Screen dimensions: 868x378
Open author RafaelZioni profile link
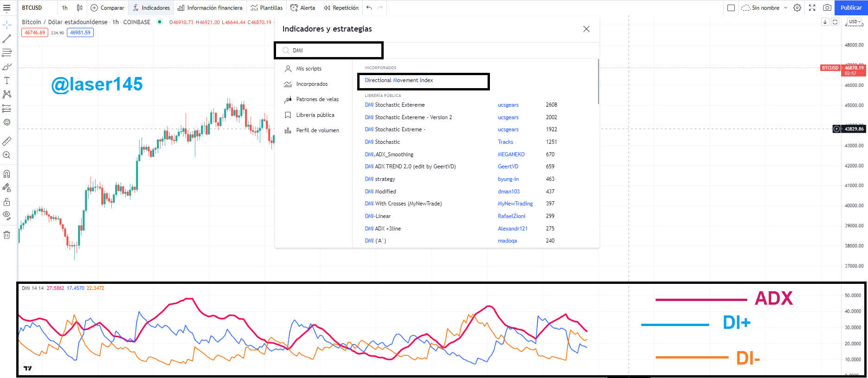pyautogui.click(x=512, y=216)
